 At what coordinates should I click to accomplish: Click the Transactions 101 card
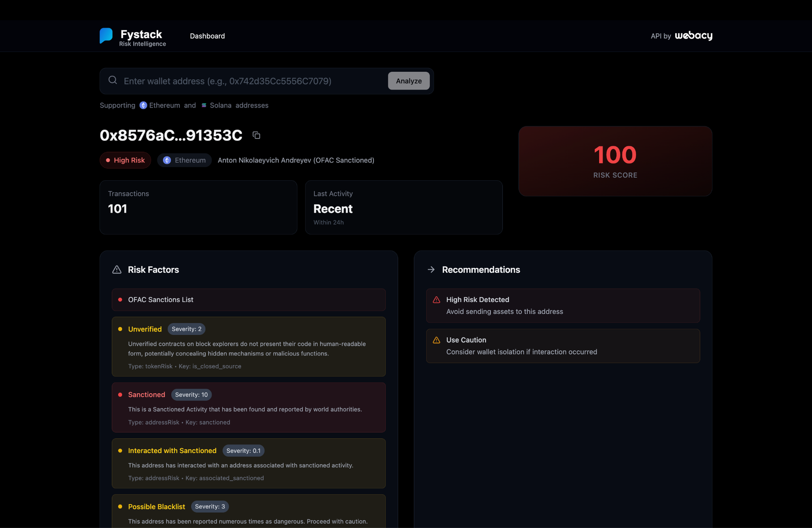pos(199,207)
